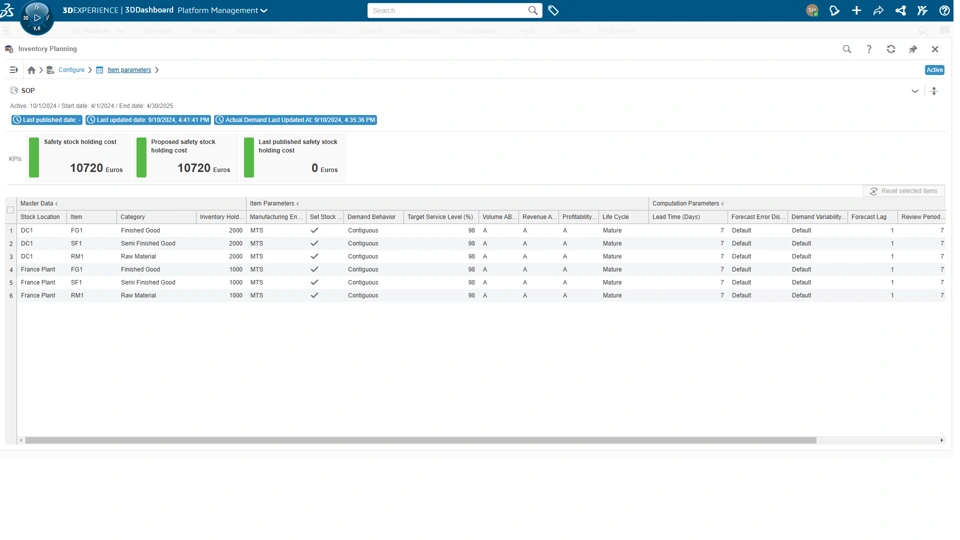Click the share arrow icon in top bar
The height and width of the screenshot is (540, 960).
pos(878,10)
